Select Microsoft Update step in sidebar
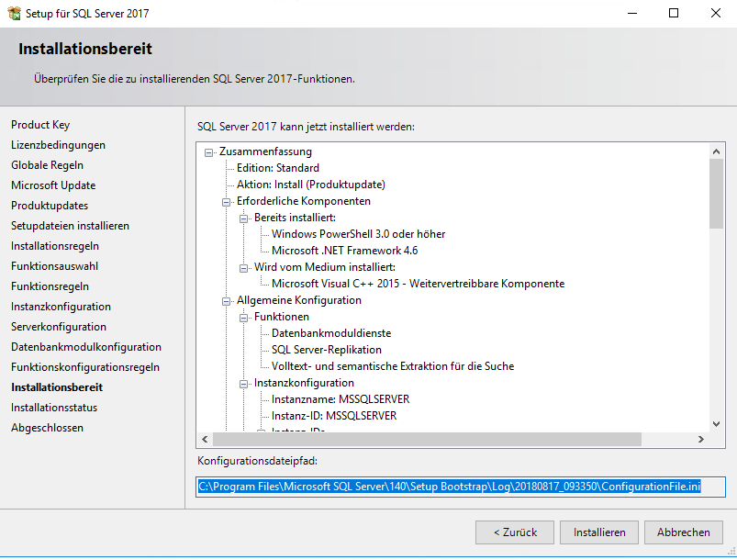737x560 pixels. (53, 185)
